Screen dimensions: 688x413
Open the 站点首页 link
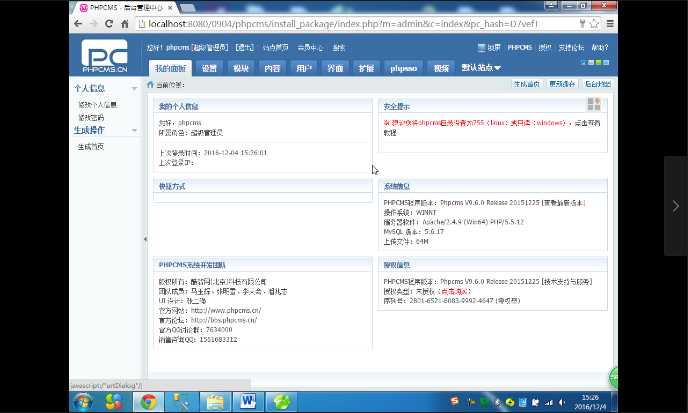(x=276, y=47)
